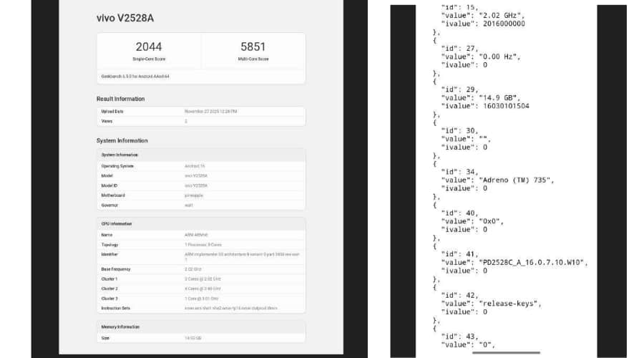Click the Topology row in CPU Information
Screen dimensions: 644x358
point(200,244)
